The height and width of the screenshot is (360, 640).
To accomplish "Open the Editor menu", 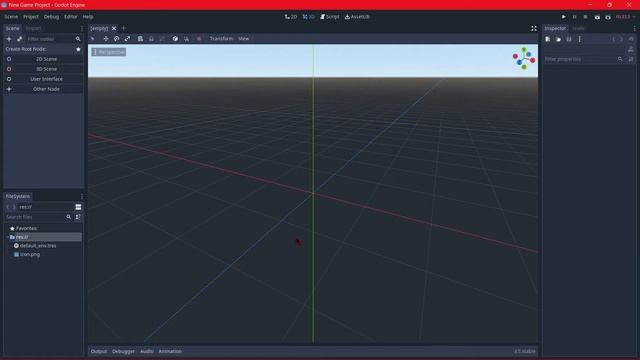I will pos(71,17).
